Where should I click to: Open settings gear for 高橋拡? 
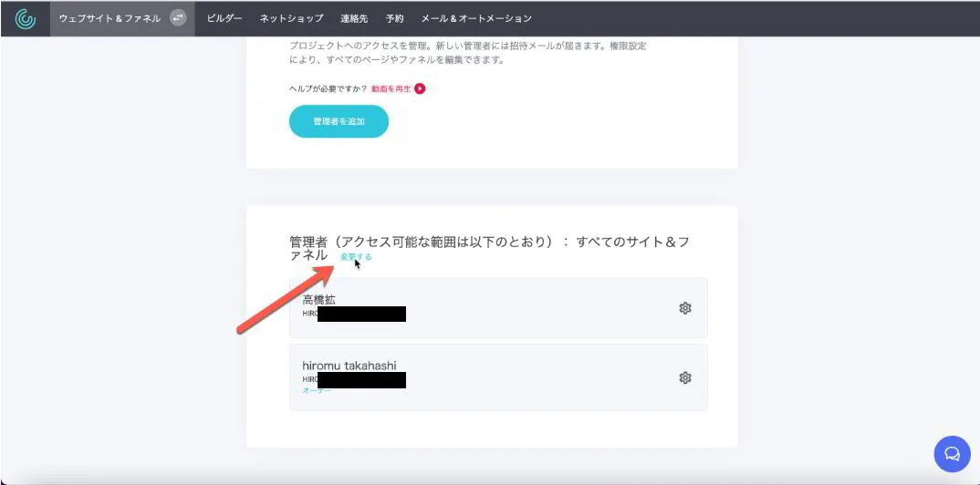(x=685, y=308)
